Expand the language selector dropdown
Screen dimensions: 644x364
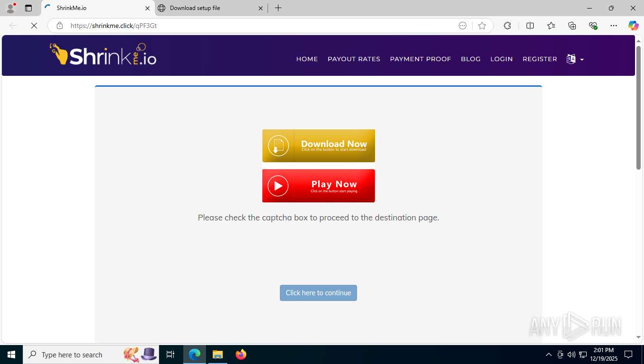[x=575, y=59]
